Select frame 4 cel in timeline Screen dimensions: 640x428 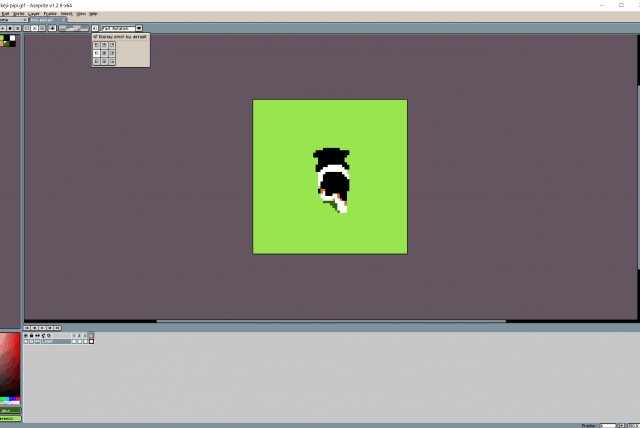point(91,341)
